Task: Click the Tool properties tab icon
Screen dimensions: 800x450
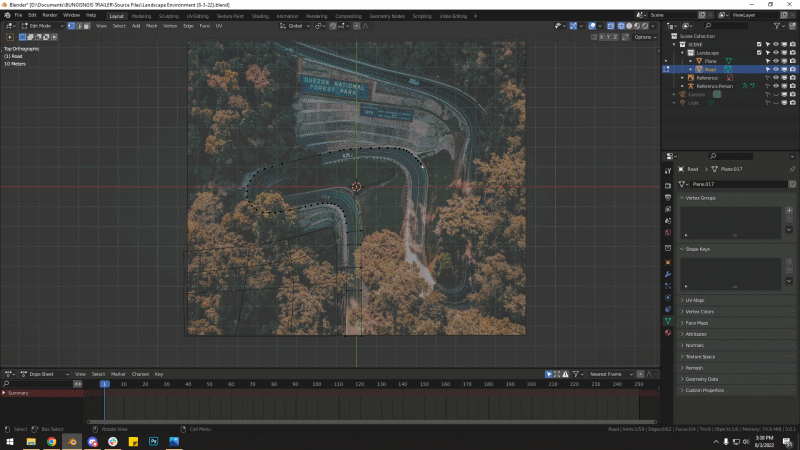Action: tap(668, 171)
